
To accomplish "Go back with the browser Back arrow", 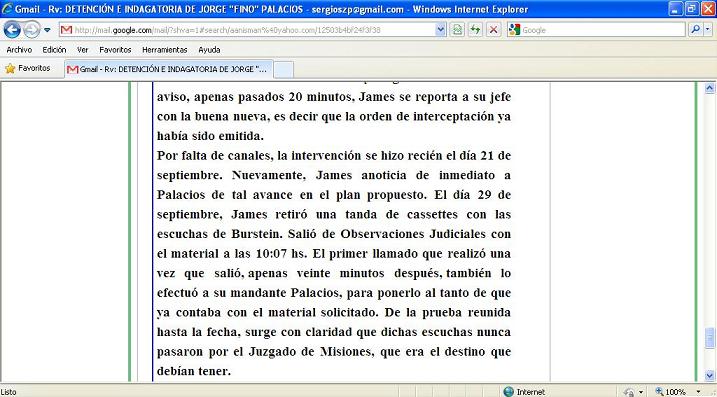I will (12, 30).
